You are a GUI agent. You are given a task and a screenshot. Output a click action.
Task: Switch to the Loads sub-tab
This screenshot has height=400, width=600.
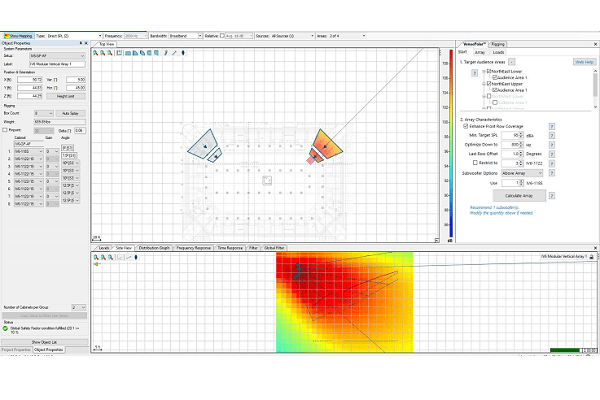click(x=498, y=52)
